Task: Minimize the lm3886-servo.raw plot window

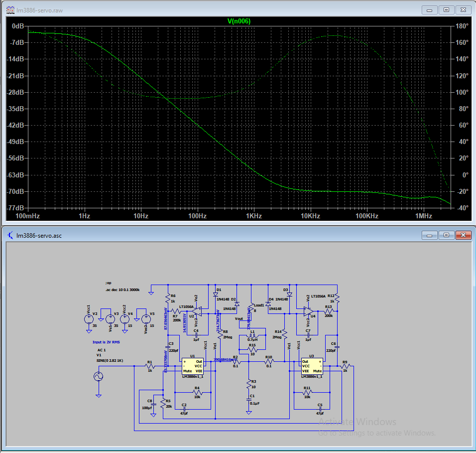Action: pyautogui.click(x=430, y=10)
